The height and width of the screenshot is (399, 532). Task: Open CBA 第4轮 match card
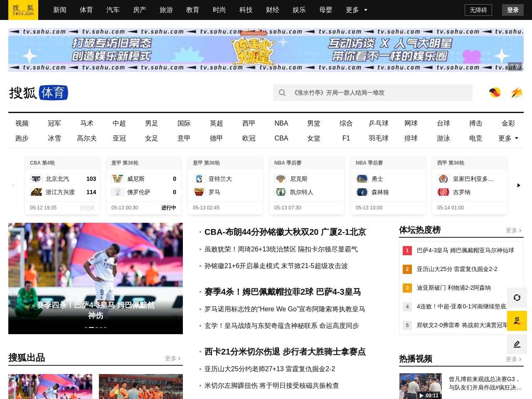point(62,185)
